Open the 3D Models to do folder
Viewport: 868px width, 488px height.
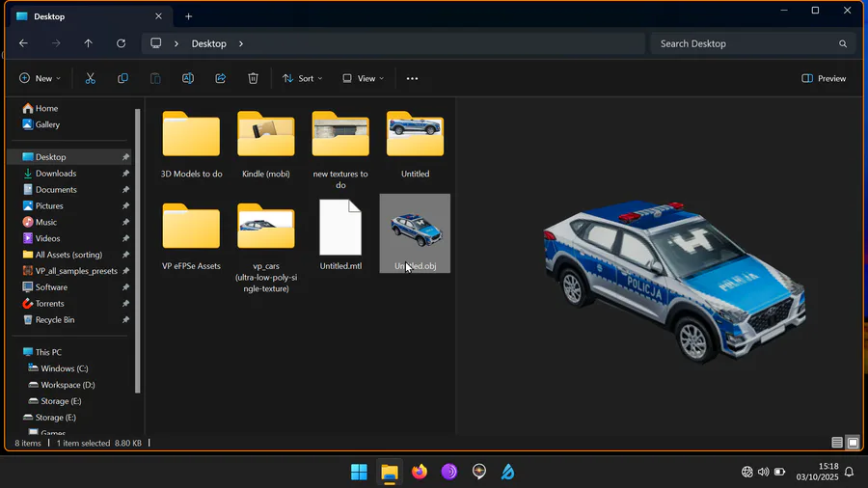(x=192, y=145)
